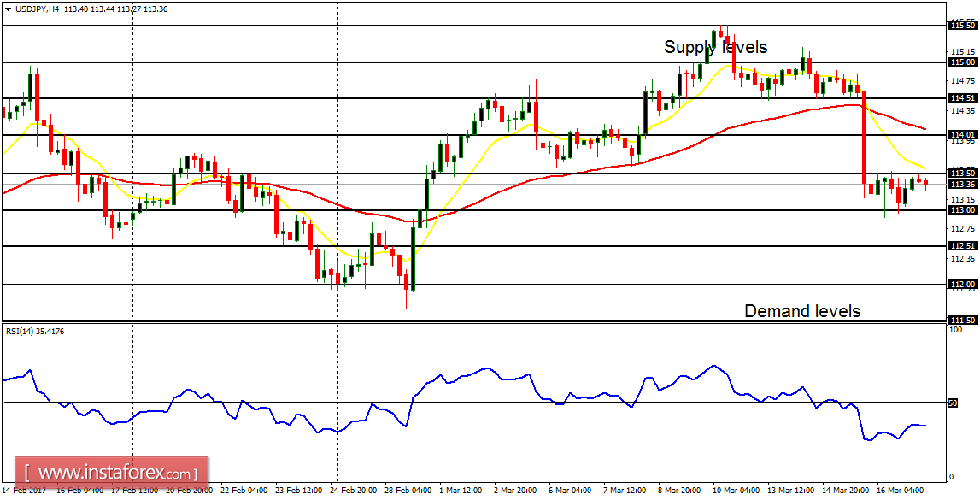Select the Demand levels annotation
The height and width of the screenshot is (500, 980).
click(802, 310)
